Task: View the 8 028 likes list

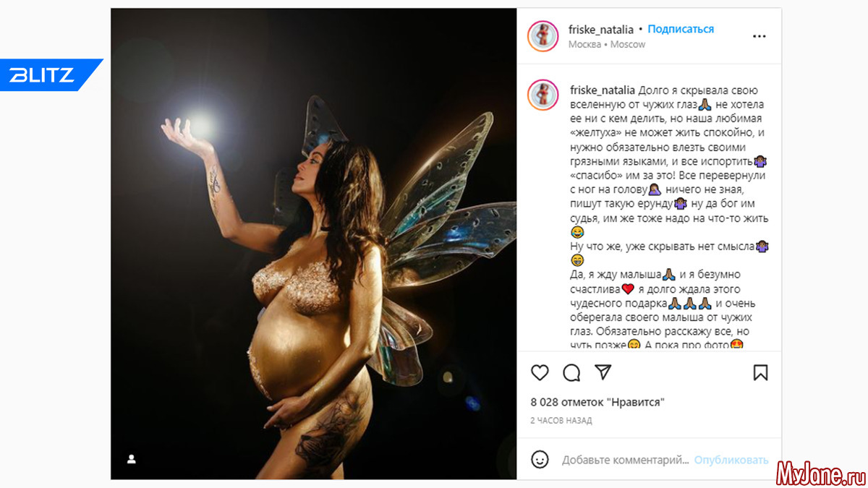Action: coord(597,402)
